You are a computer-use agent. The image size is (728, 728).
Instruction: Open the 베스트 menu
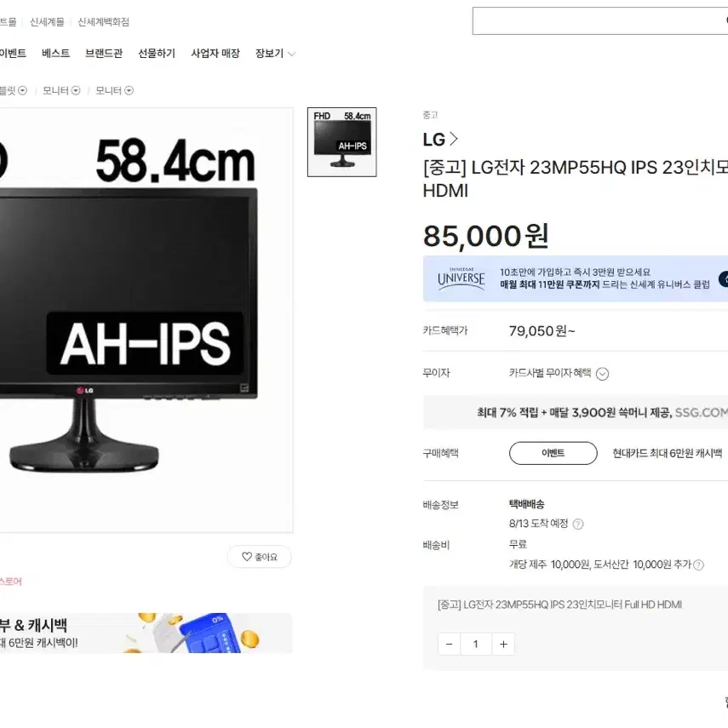coord(55,54)
